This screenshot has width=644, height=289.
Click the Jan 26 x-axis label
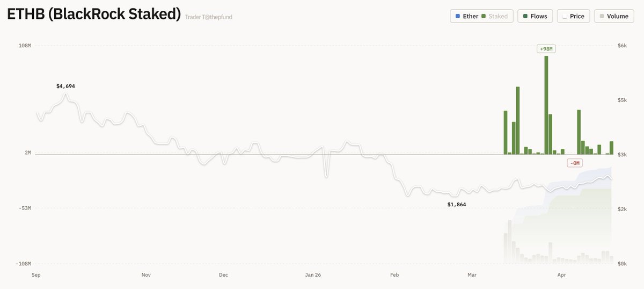coord(313,275)
